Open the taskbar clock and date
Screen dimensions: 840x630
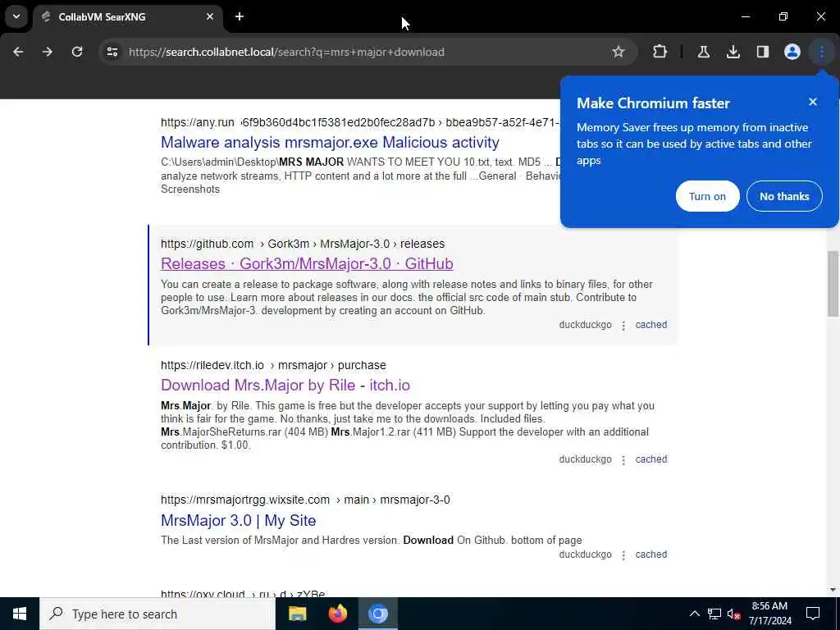pyautogui.click(x=769, y=614)
